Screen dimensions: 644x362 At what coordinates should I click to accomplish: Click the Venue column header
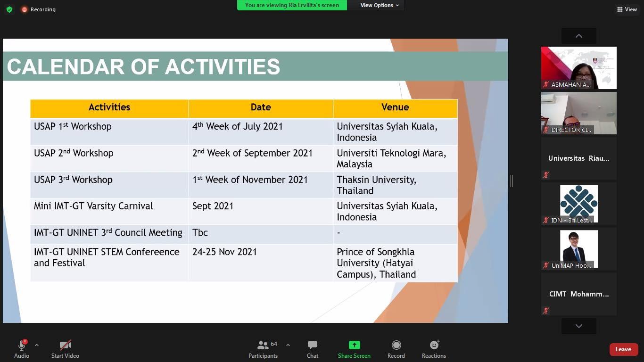395,107
